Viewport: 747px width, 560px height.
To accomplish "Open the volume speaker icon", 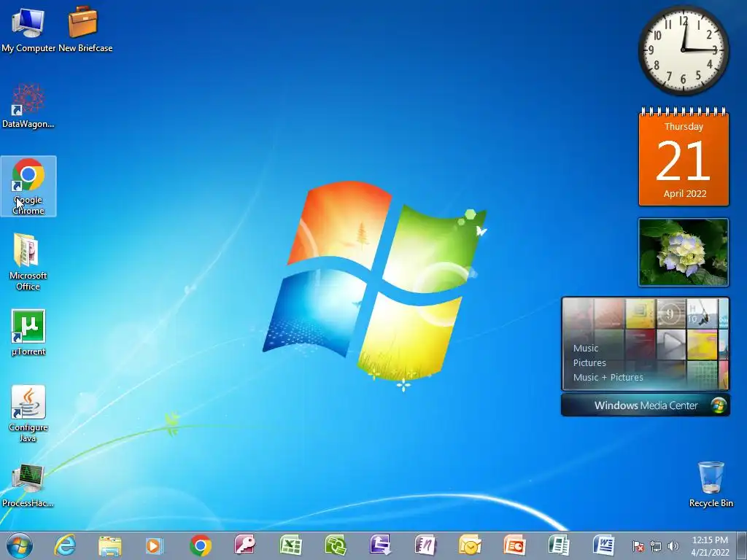I will [673, 546].
